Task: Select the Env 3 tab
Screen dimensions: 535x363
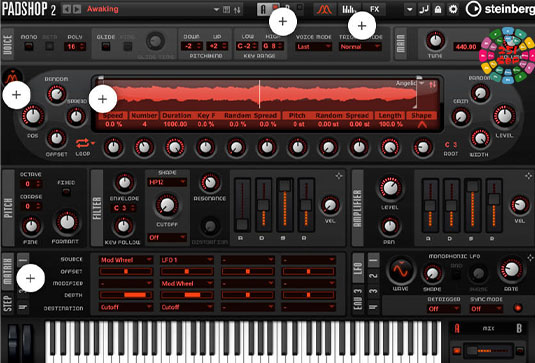Action: (358, 300)
